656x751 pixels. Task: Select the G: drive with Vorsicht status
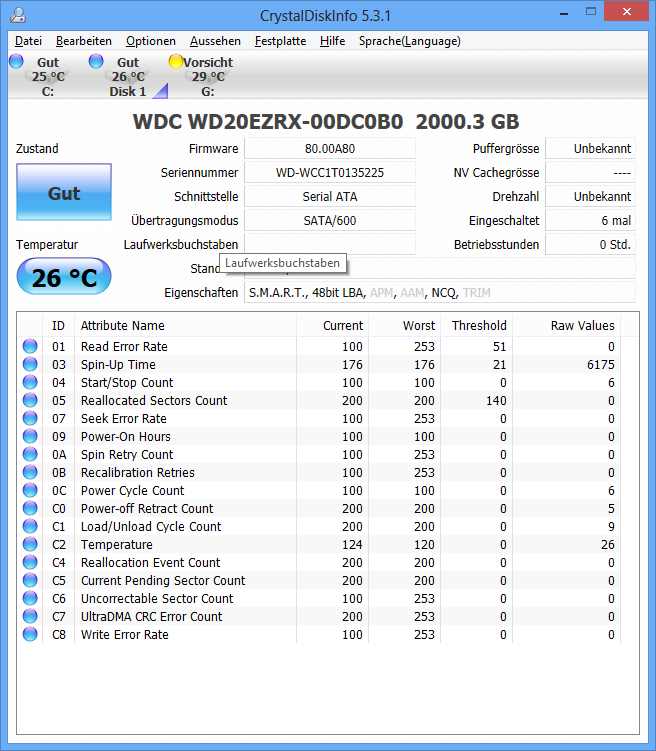[208, 77]
